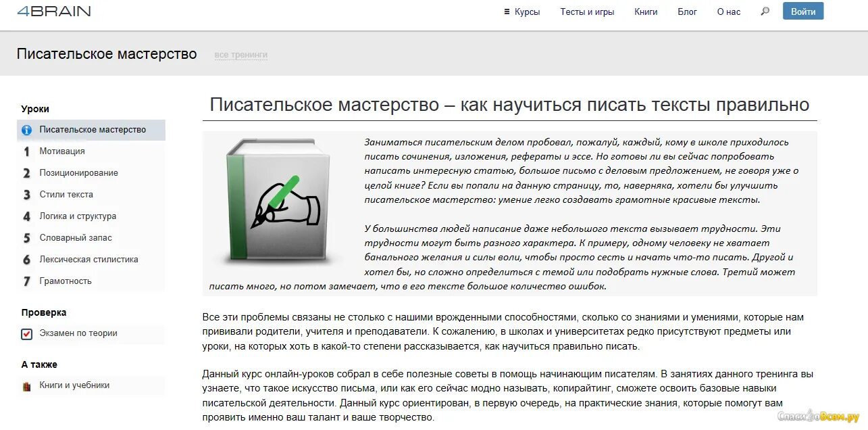
Task: Click the main article heading
Action: tap(509, 105)
